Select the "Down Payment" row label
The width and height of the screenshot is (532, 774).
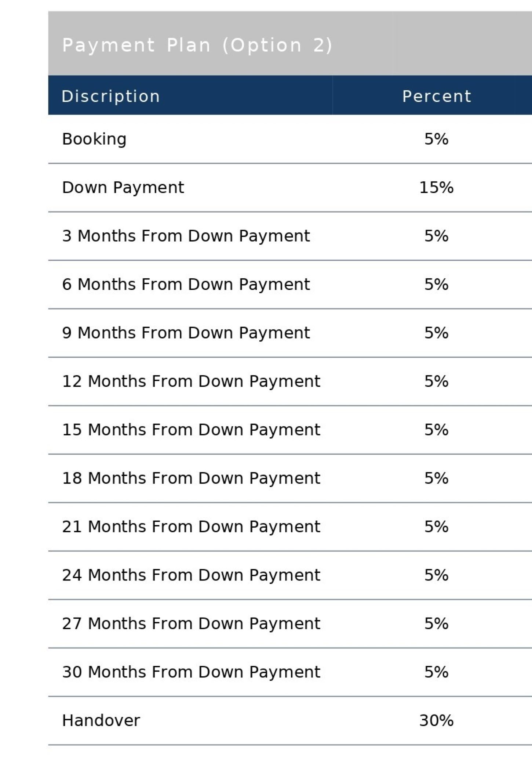pyautogui.click(x=123, y=188)
